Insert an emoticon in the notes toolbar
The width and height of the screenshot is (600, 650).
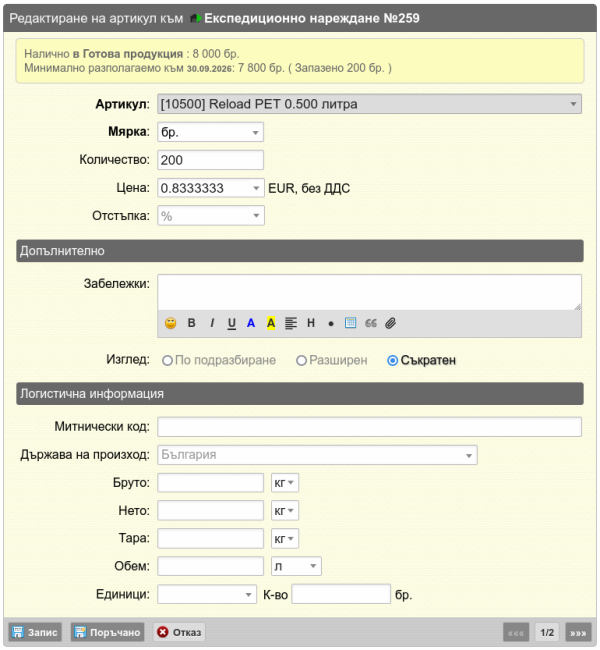(x=170, y=323)
